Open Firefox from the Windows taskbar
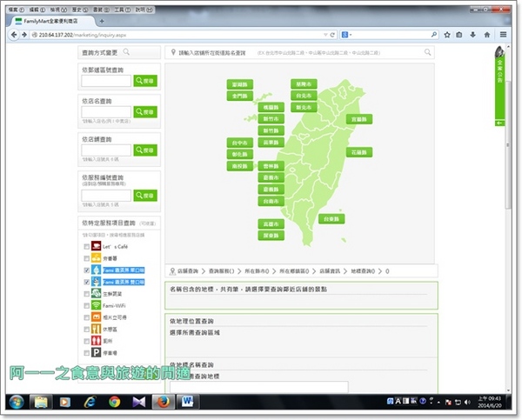522x420 pixels. (x=164, y=402)
